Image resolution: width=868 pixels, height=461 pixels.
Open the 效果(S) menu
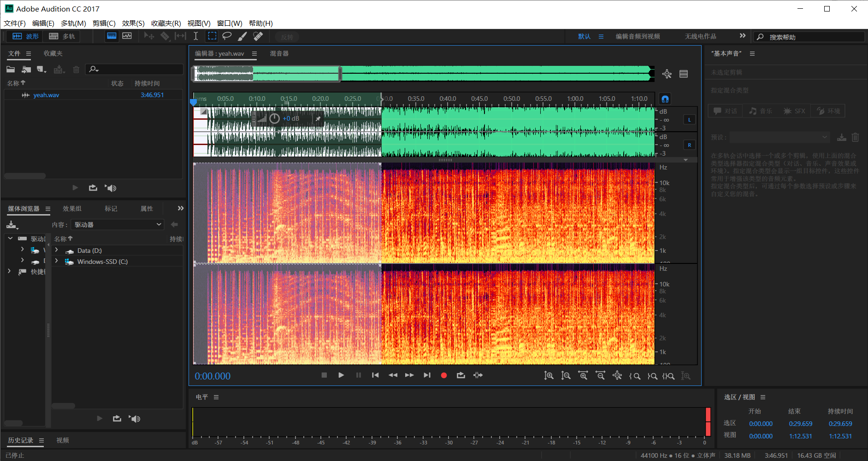tap(133, 23)
